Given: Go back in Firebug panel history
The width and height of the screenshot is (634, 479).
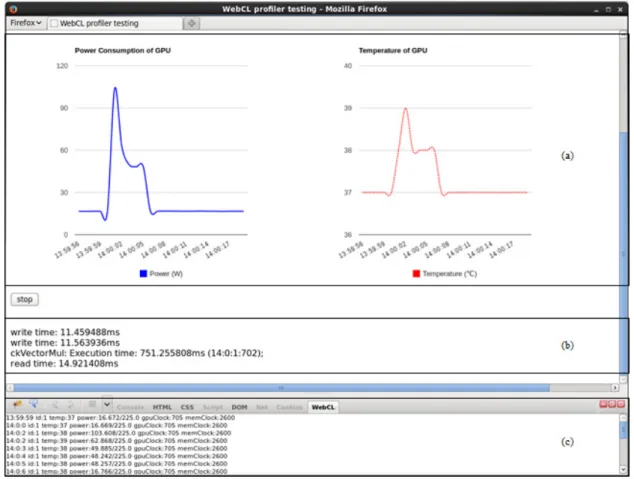Looking at the screenshot, I should [55, 405].
